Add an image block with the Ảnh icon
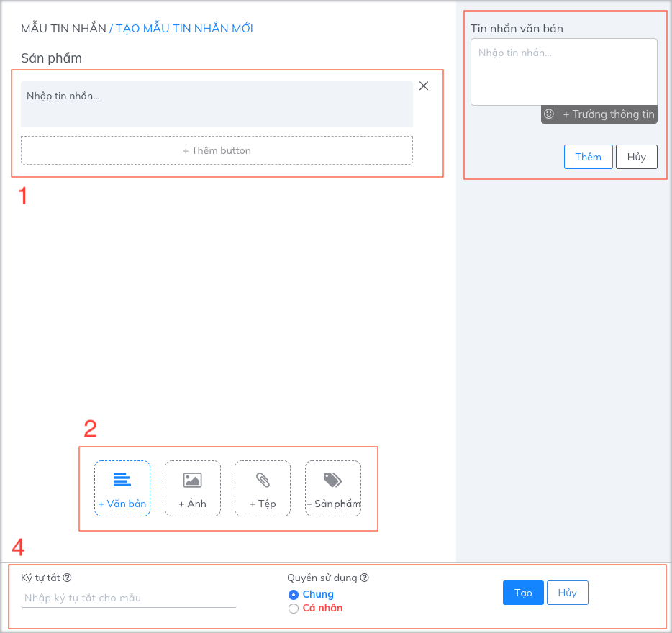Screen dimensions: 672x633 point(192,488)
